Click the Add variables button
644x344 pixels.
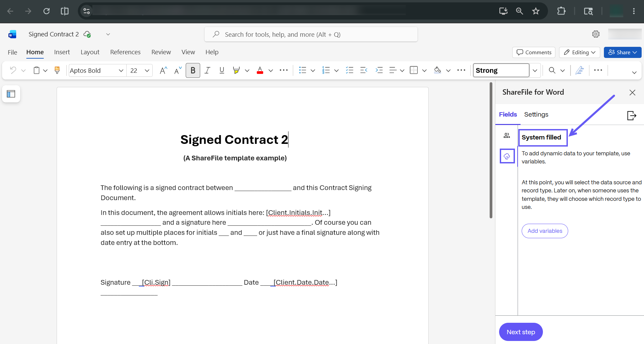(x=545, y=231)
